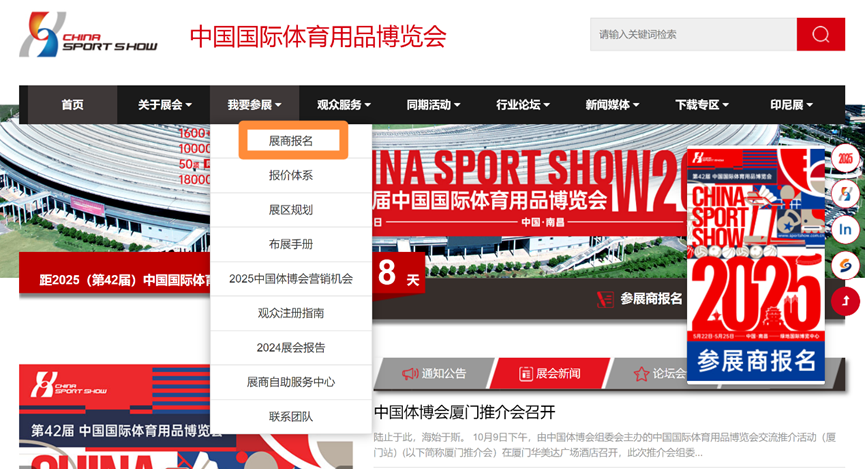This screenshot has height=469, width=865.
Task: Click the blue 参展商报名 poster button
Action: (756, 361)
